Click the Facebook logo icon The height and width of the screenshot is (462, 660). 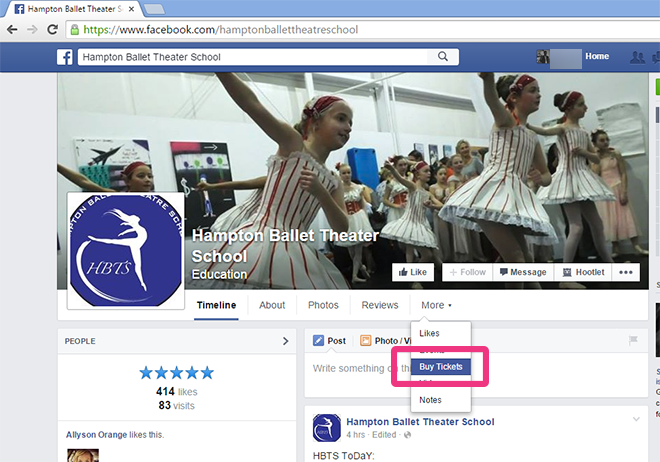65,57
